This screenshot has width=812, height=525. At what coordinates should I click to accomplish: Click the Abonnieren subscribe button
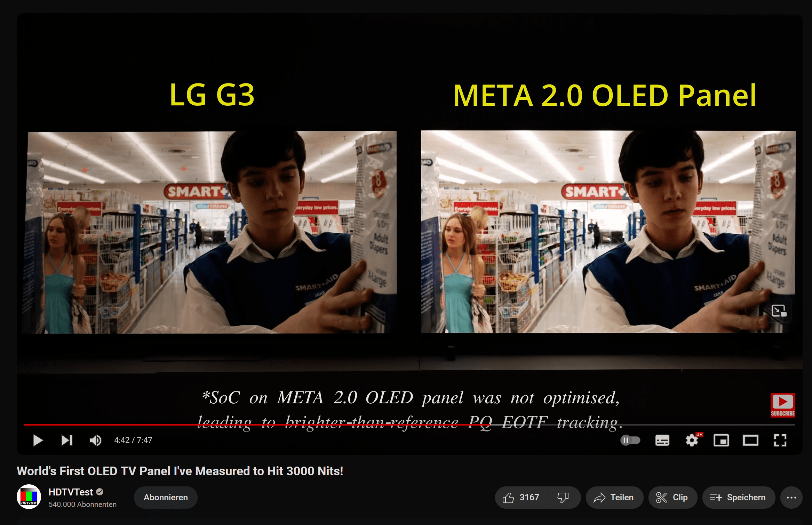coord(166,498)
